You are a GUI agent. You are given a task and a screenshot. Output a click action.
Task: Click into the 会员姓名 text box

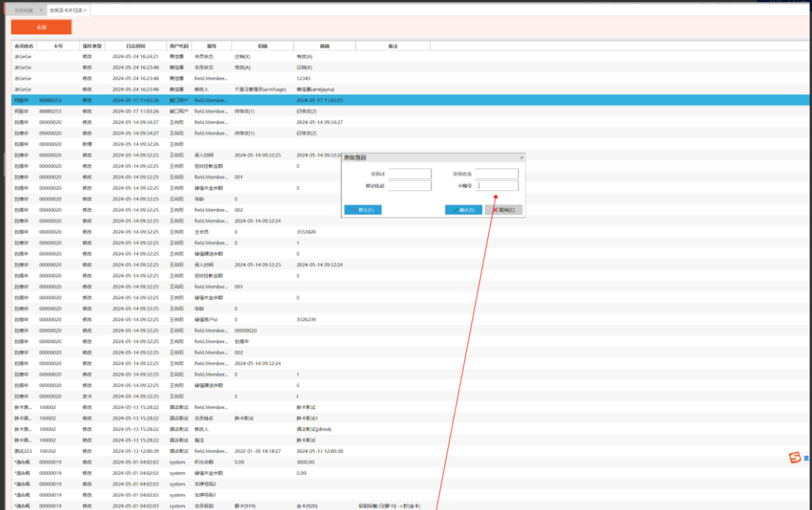pyautogui.click(x=497, y=173)
